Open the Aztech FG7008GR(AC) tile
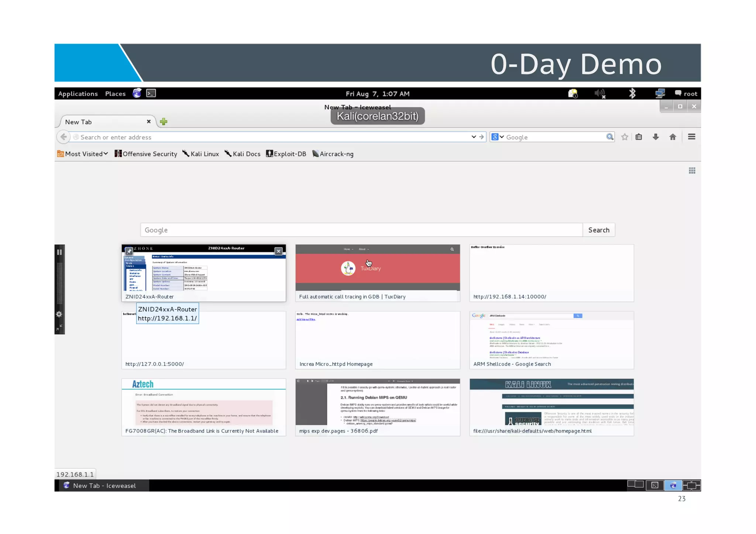This screenshot has height=534, width=756. pos(204,407)
